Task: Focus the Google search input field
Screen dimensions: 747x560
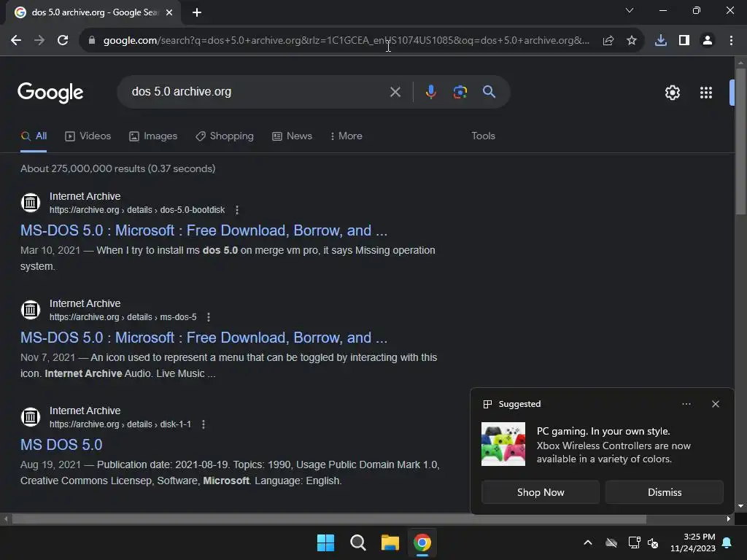Action: pos(258,91)
